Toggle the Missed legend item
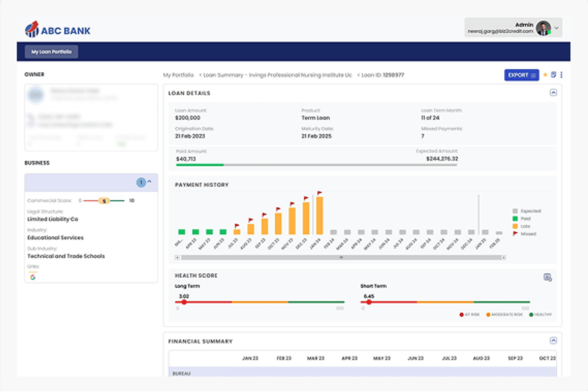The image size is (588, 392). pos(524,234)
